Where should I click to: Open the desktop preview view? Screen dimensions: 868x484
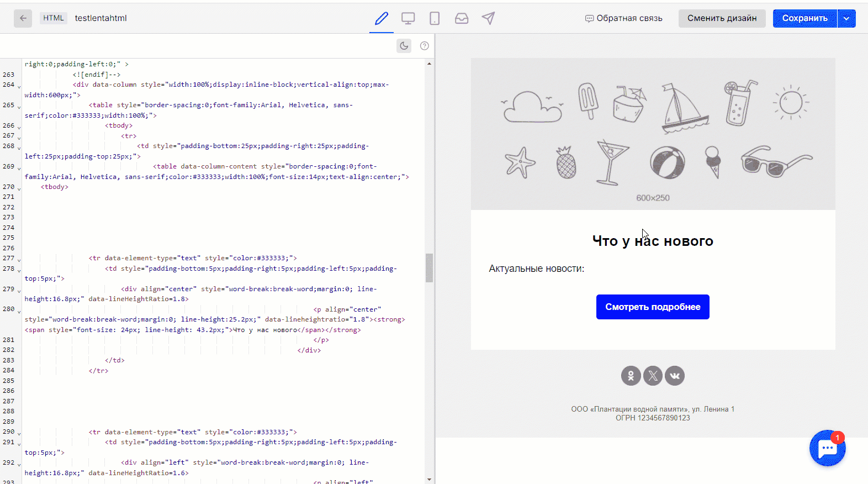[x=408, y=18]
